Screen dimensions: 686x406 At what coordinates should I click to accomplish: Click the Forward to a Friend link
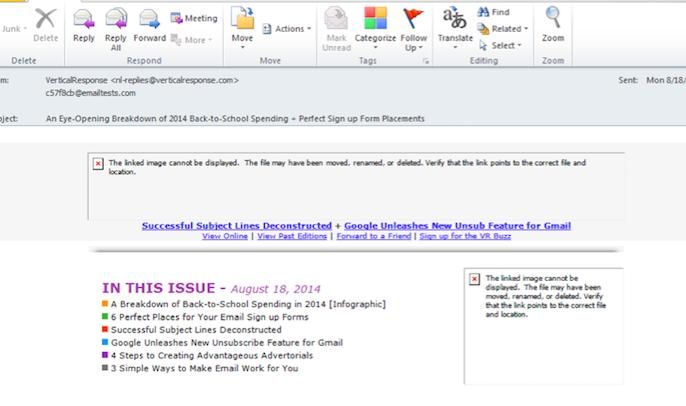tap(373, 236)
